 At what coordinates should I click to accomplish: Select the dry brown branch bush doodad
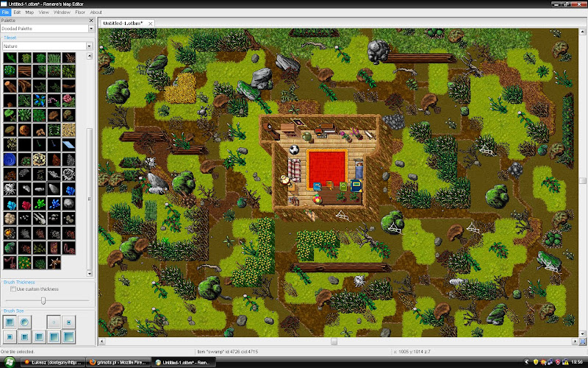68,57
